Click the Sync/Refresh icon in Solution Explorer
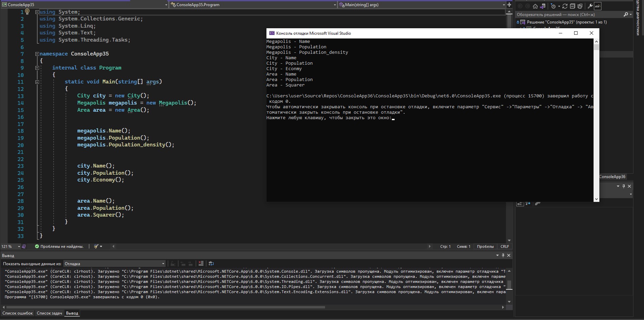 click(565, 6)
